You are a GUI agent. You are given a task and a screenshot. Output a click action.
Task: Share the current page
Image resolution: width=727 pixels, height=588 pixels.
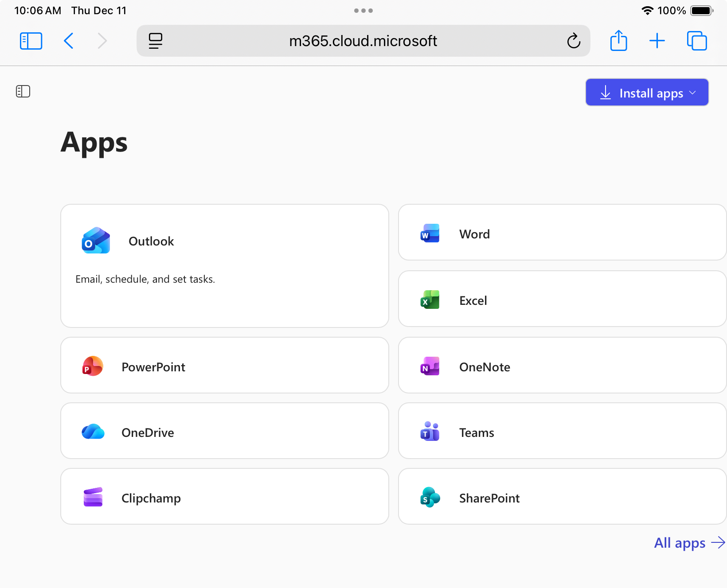(619, 41)
